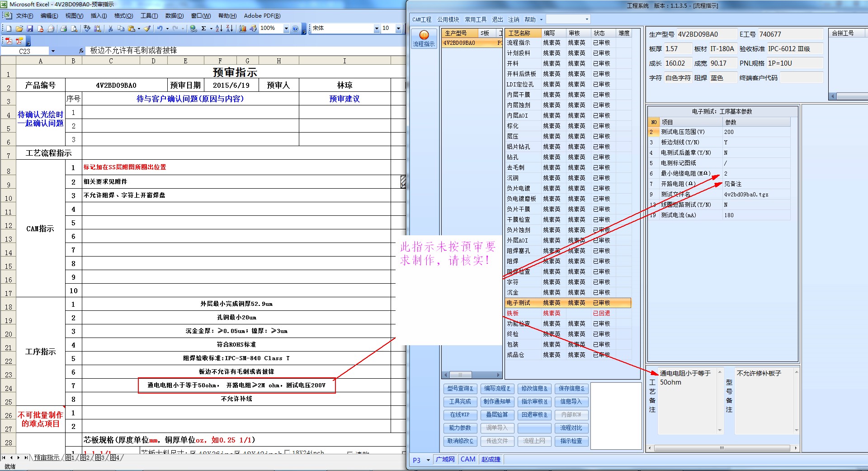Image resolution: width=868 pixels, height=471 pixels.
Task: Save the workbook with the floppy disk icon
Action: pyautogui.click(x=30, y=29)
